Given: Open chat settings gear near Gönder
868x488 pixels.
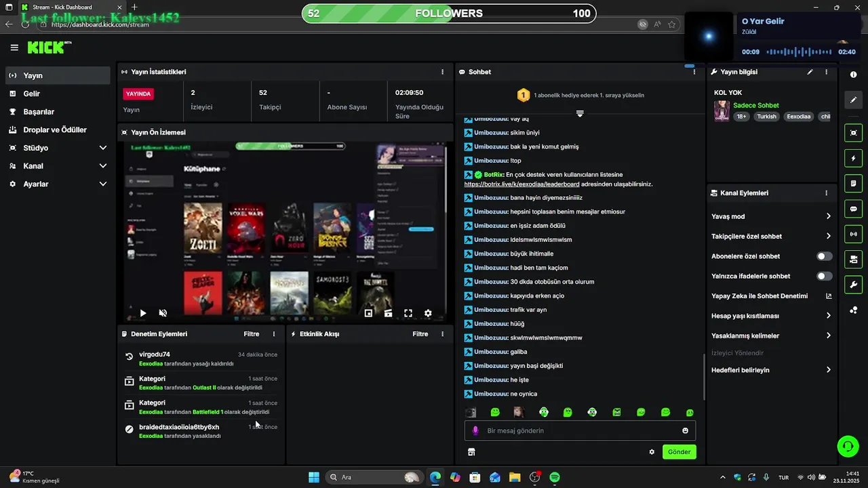Looking at the screenshot, I should [x=652, y=451].
